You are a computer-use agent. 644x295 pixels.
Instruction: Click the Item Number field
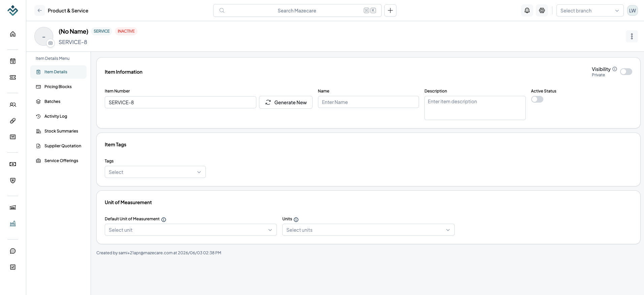(181, 102)
